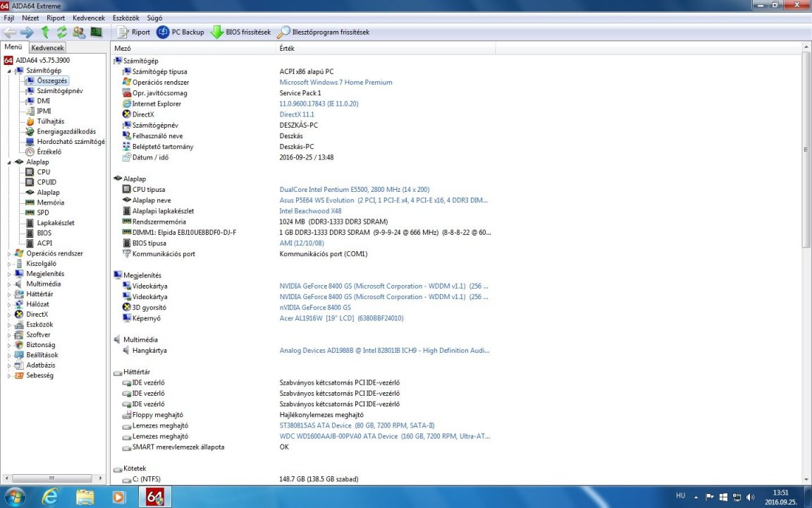
Task: Open the Nézet menu
Action: (30, 18)
